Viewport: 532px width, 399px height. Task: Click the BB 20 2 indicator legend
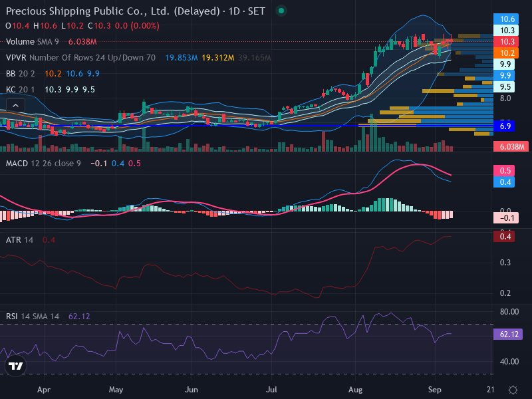(x=21, y=74)
